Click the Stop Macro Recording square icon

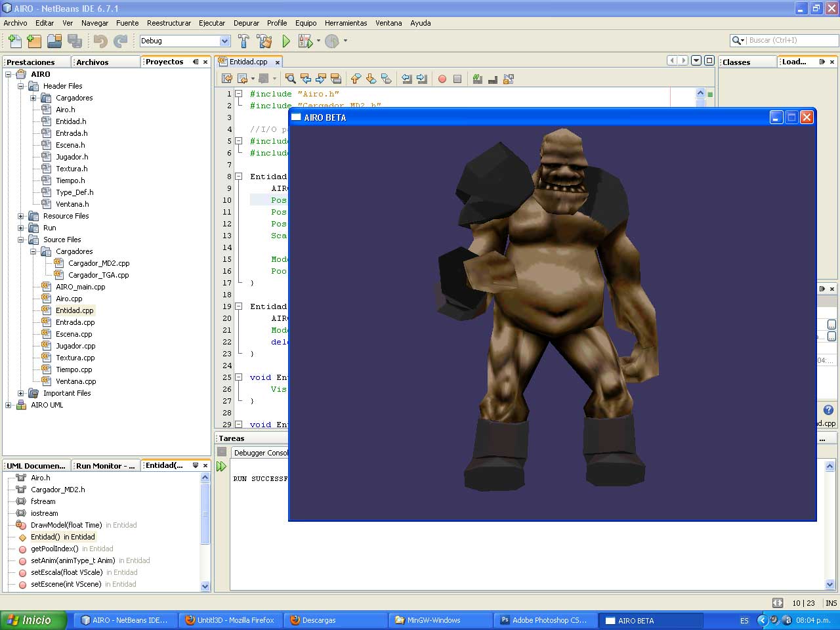[457, 79]
